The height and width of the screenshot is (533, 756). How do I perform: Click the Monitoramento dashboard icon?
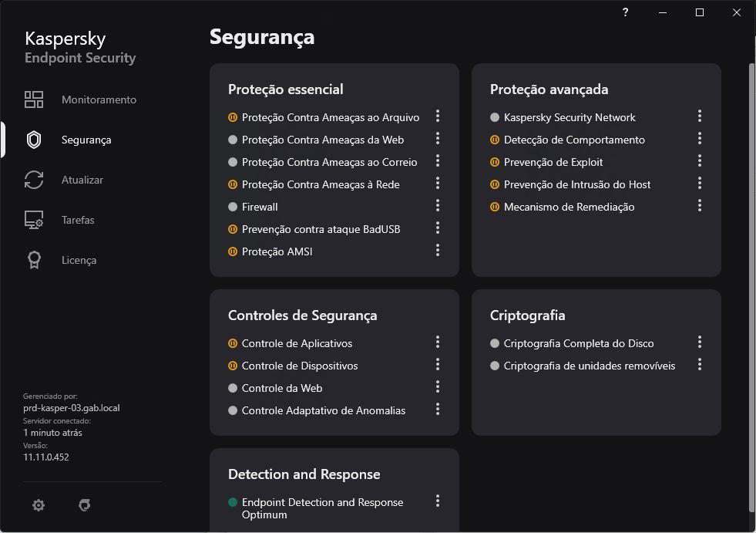(x=34, y=100)
